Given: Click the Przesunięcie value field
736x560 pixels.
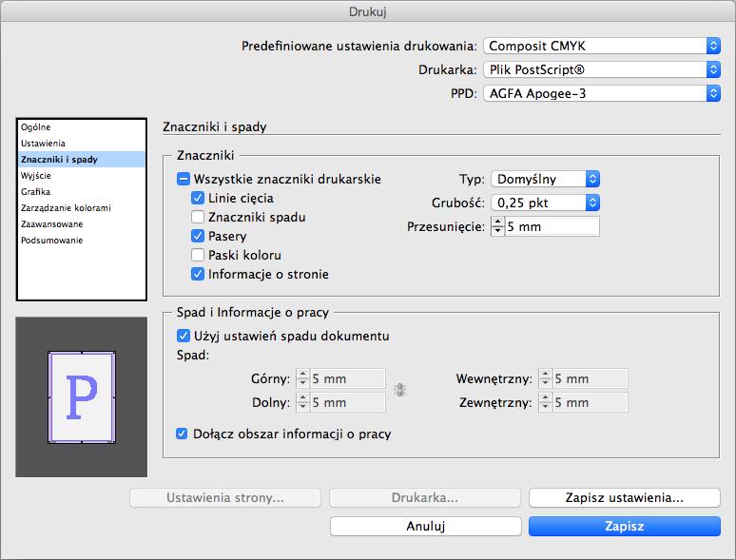Looking at the screenshot, I should point(552,226).
